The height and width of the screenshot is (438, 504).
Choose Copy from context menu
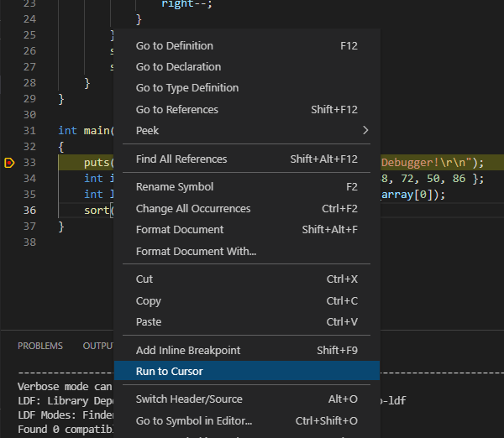click(149, 300)
